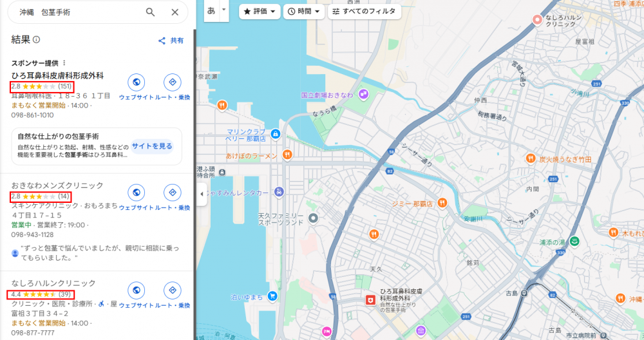This screenshot has height=340, width=644.
Task: Open すべてのフィルタ filters button
Action: click(x=365, y=12)
